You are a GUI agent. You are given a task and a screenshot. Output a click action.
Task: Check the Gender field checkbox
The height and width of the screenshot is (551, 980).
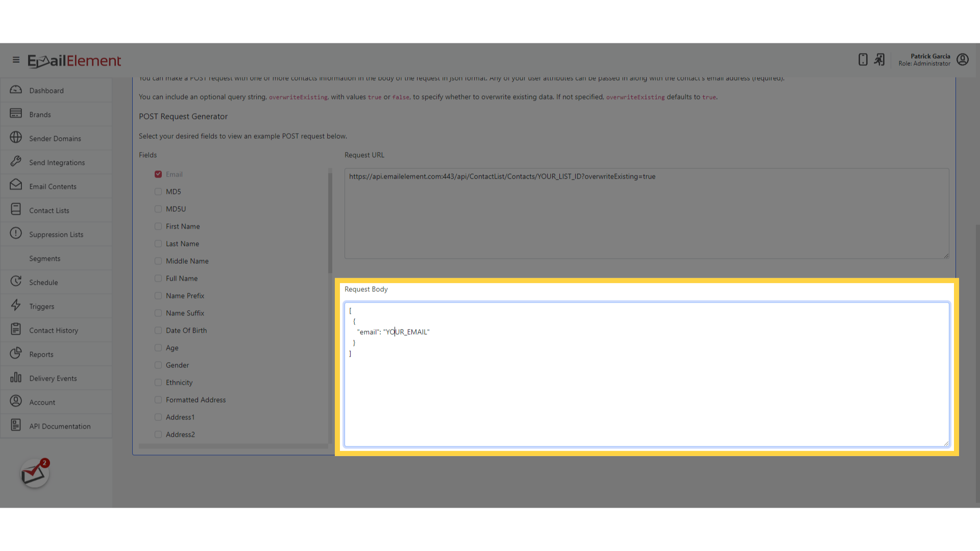158,365
